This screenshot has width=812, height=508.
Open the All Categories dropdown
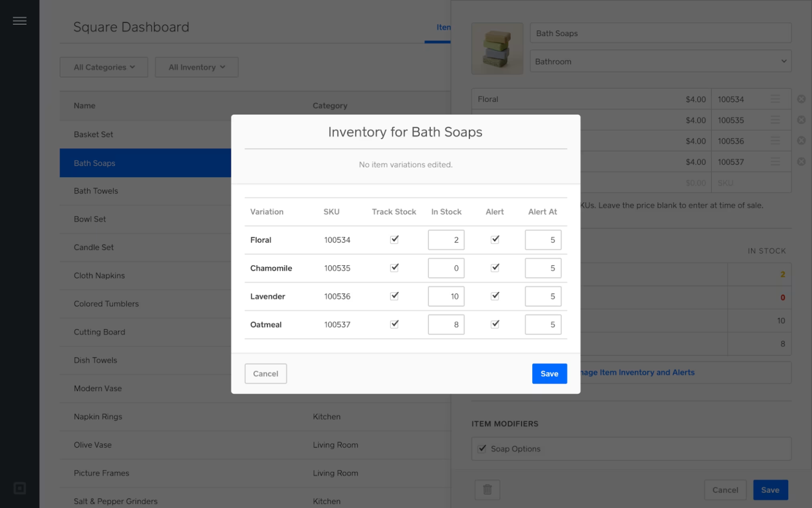[x=104, y=67]
